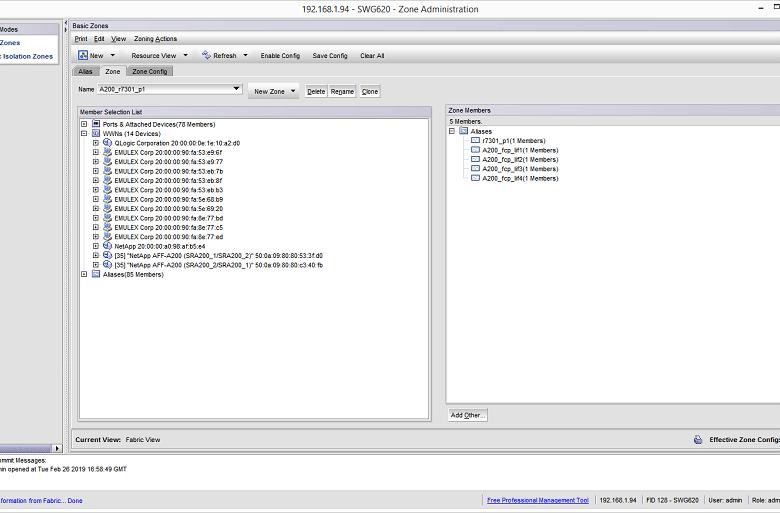Click the Save Config button
This screenshot has width=780, height=513.
330,56
